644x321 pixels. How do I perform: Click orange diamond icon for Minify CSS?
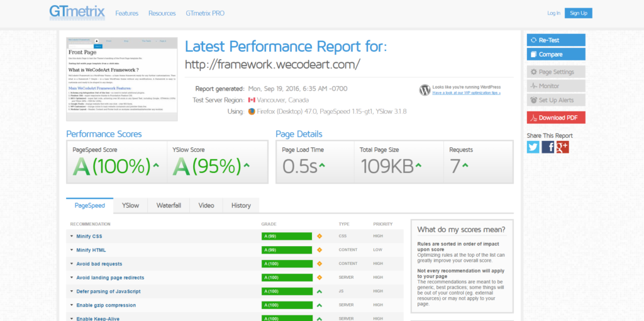(319, 236)
